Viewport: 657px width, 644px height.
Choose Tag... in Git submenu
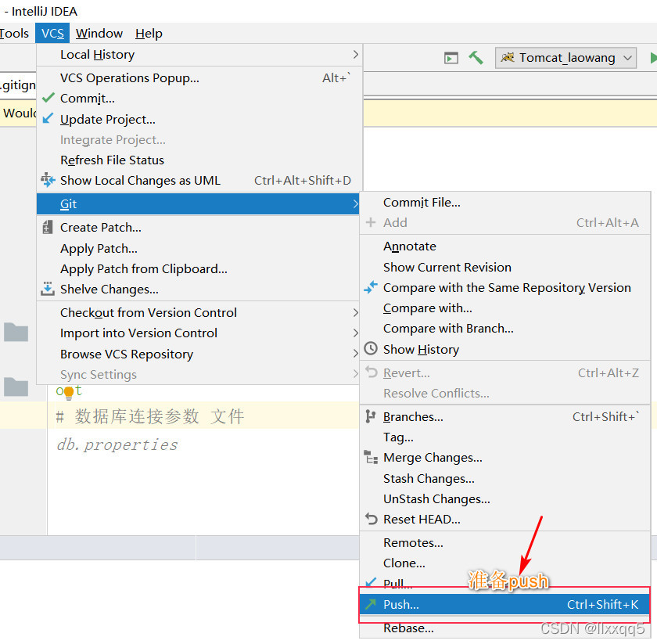[505, 437]
